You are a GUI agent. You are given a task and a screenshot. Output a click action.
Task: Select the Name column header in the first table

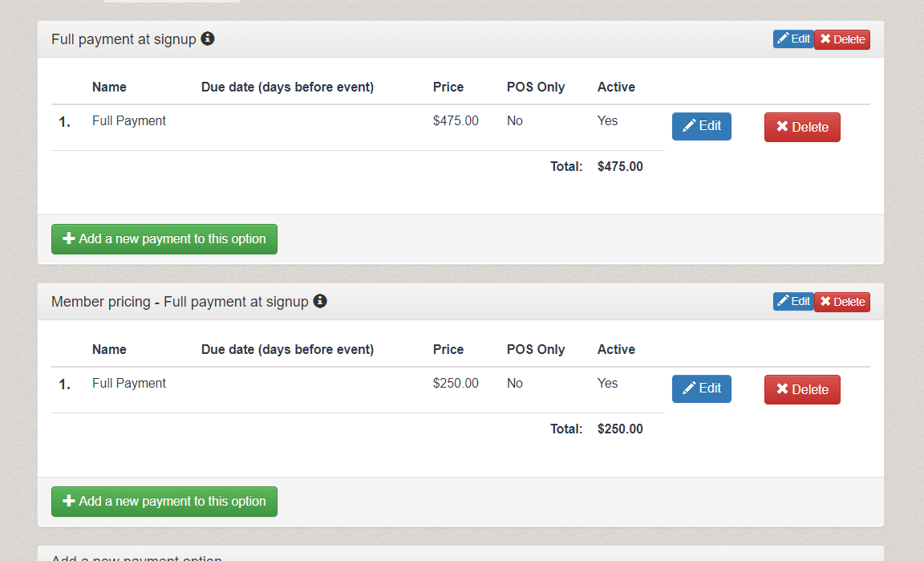pos(109,87)
